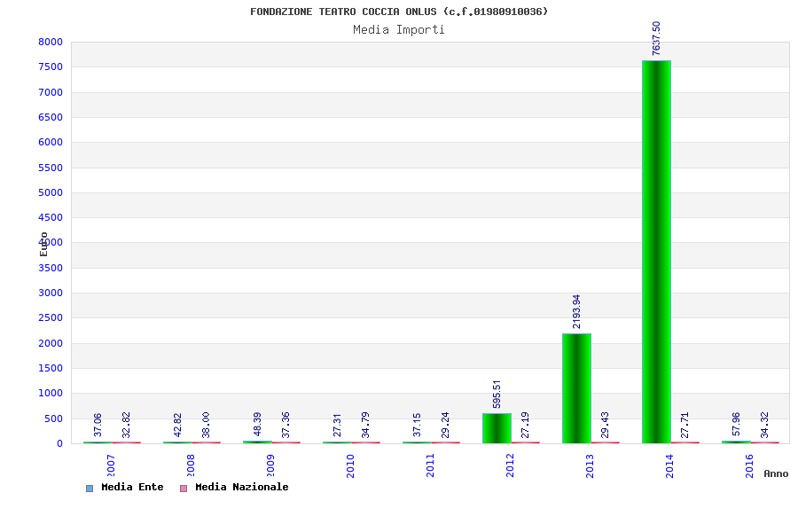The height and width of the screenshot is (532, 798).
Task: Click the 7500 y-axis tick label
Action: 51,67
